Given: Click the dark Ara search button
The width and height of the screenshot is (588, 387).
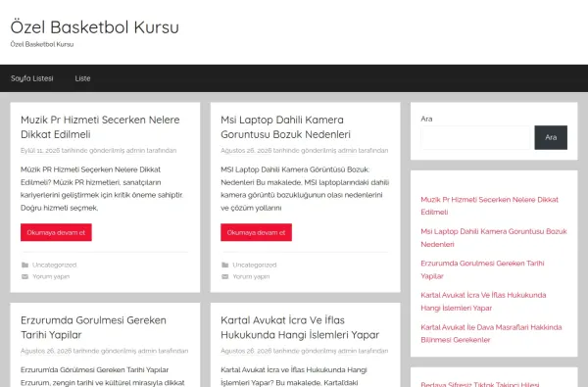Looking at the screenshot, I should (x=551, y=137).
